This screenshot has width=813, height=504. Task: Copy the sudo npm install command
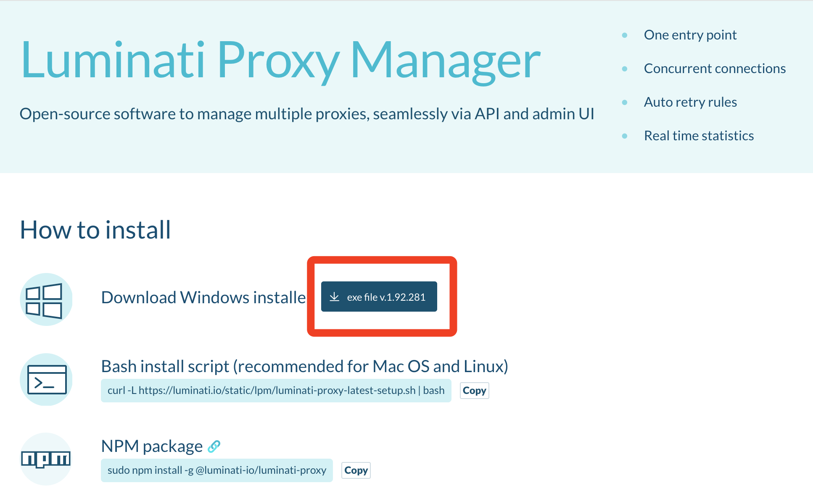pos(356,470)
